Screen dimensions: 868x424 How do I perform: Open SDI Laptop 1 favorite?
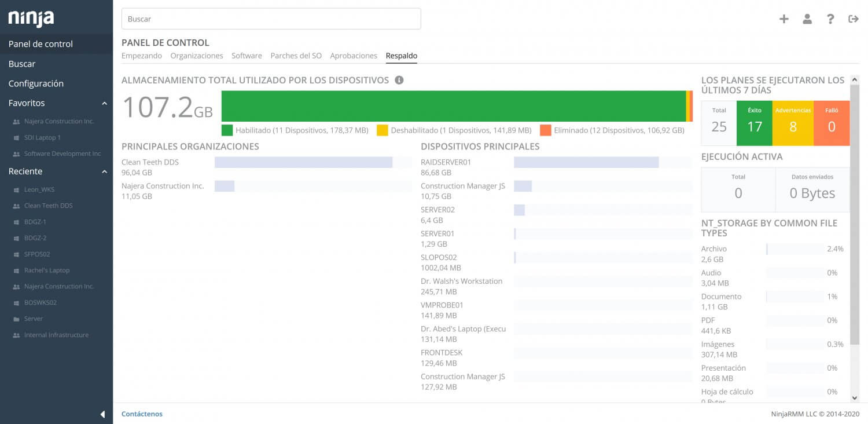(x=42, y=138)
